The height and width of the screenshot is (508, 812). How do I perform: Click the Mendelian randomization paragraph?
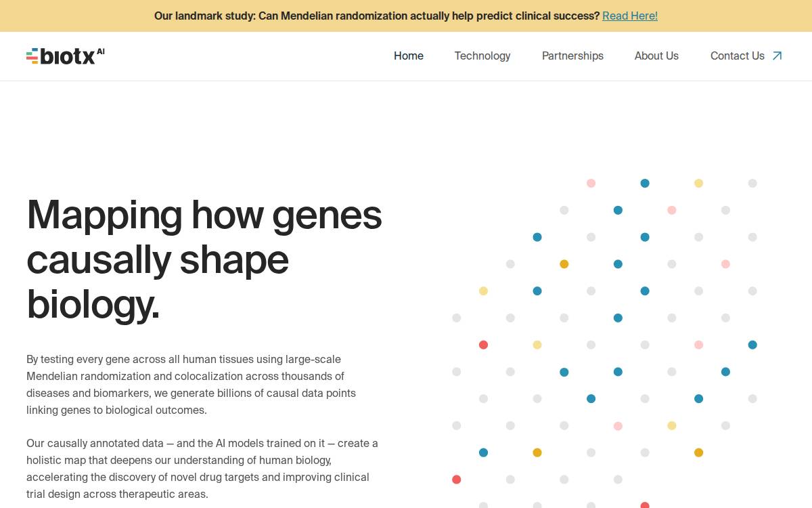(x=191, y=385)
